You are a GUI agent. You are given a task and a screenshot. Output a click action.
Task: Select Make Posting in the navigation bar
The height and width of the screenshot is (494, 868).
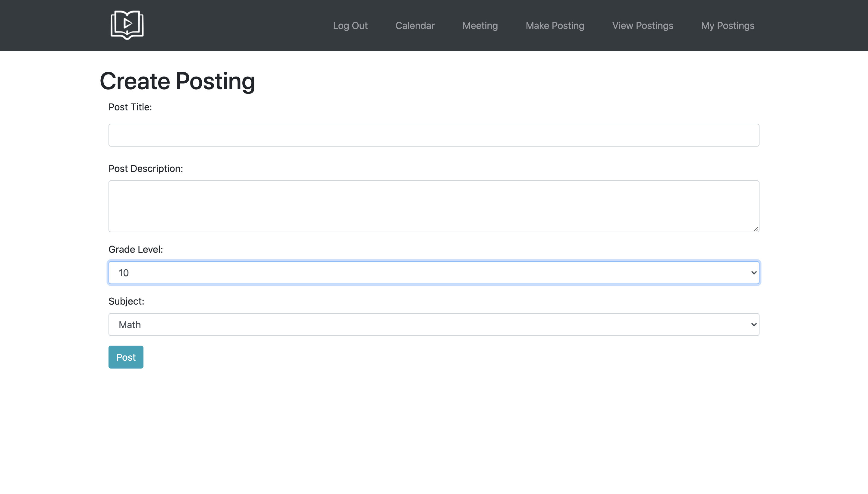555,25
